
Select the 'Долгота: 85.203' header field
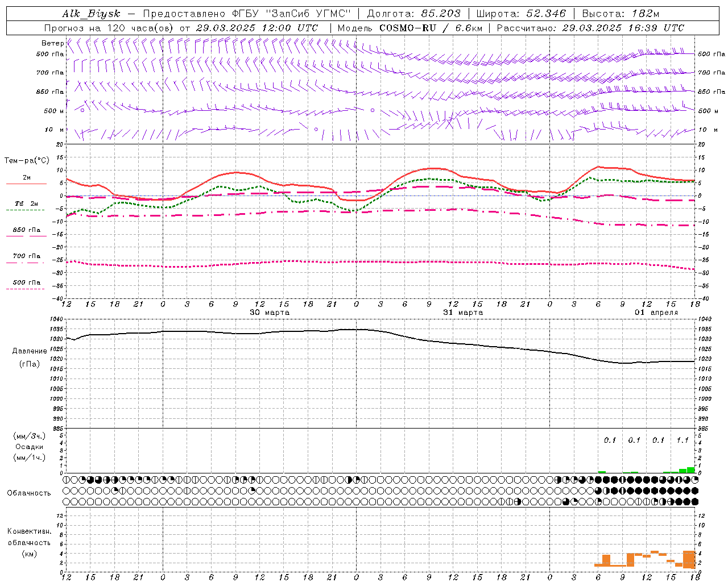414,14
